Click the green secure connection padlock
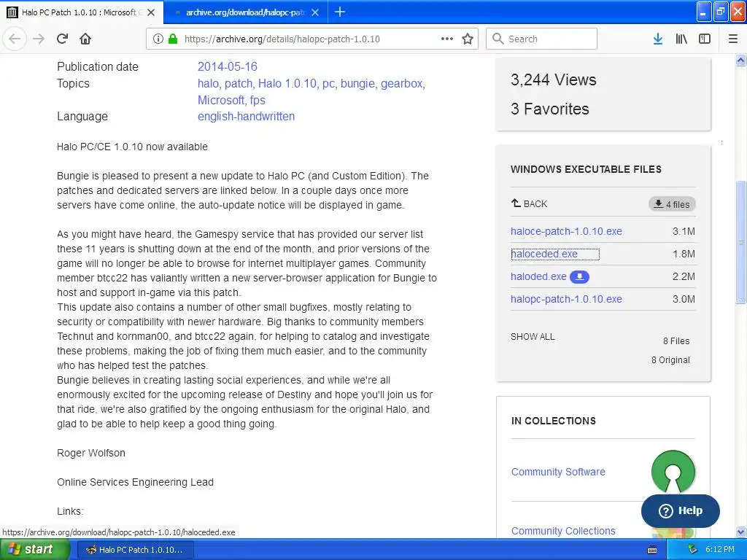Viewport: 747px width, 560px height. (173, 39)
